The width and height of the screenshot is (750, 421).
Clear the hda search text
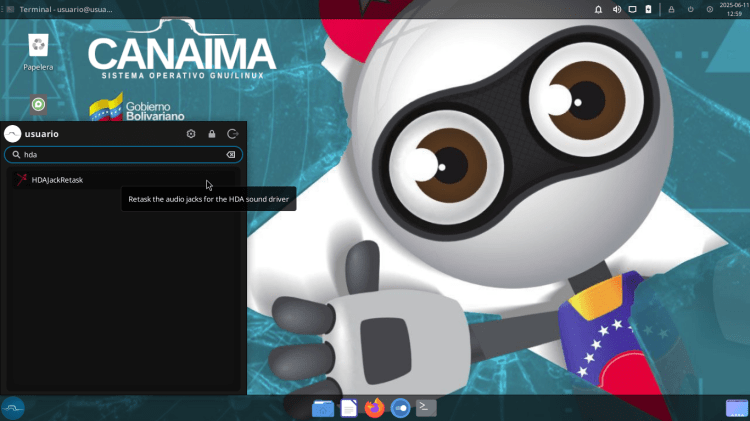[x=230, y=155]
